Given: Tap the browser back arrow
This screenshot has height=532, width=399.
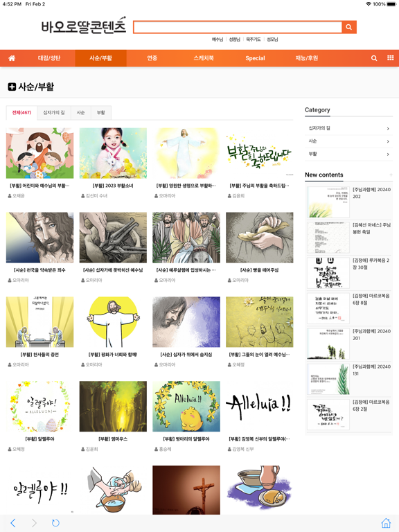Looking at the screenshot, I should [x=13, y=523].
